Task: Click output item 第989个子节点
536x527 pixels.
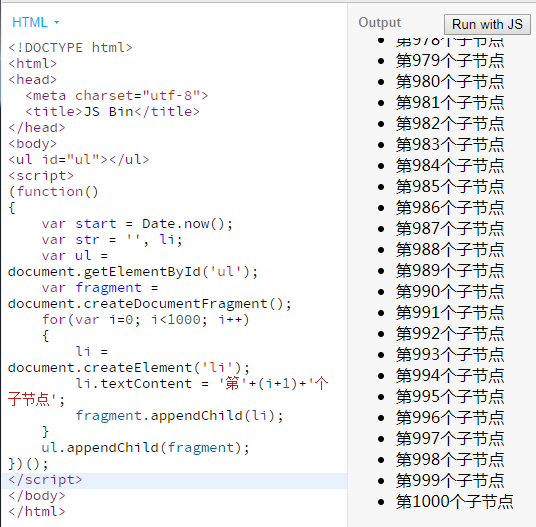Action: pos(450,271)
